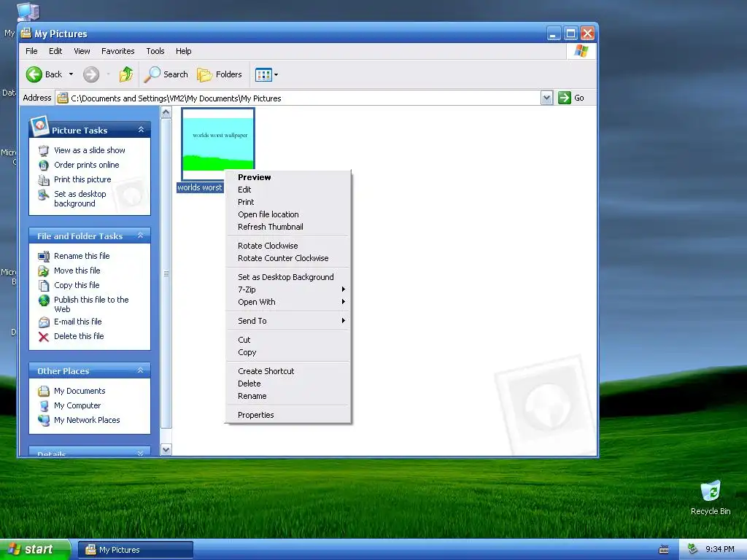Click Order prints online icon
This screenshot has height=560, width=747.
(x=43, y=166)
